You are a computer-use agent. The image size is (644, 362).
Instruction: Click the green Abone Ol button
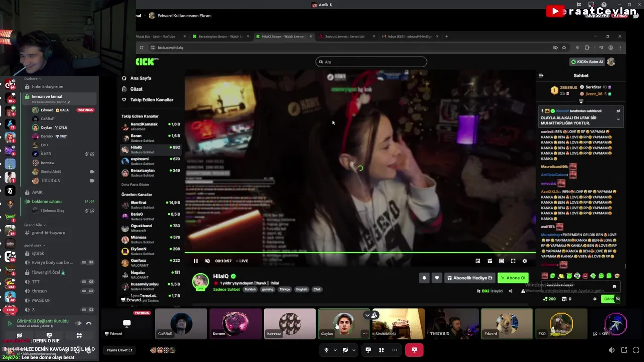pyautogui.click(x=513, y=278)
